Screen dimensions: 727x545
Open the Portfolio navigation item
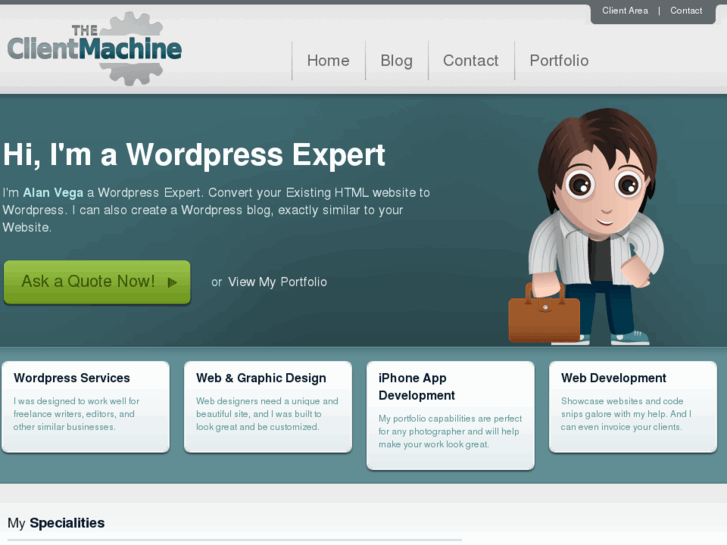tap(559, 60)
